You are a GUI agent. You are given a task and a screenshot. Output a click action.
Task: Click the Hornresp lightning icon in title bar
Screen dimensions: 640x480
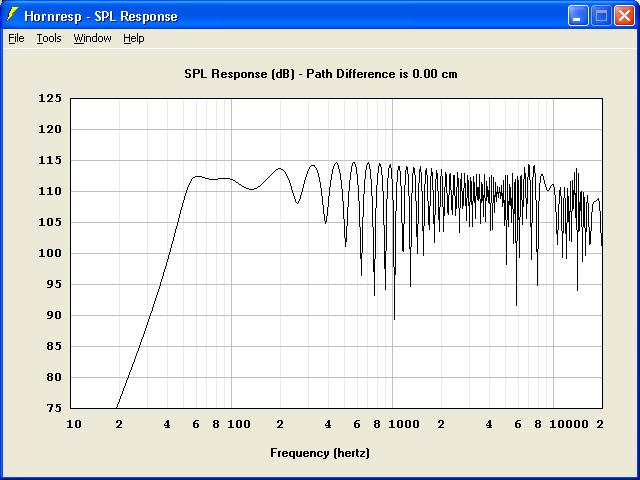click(12, 15)
